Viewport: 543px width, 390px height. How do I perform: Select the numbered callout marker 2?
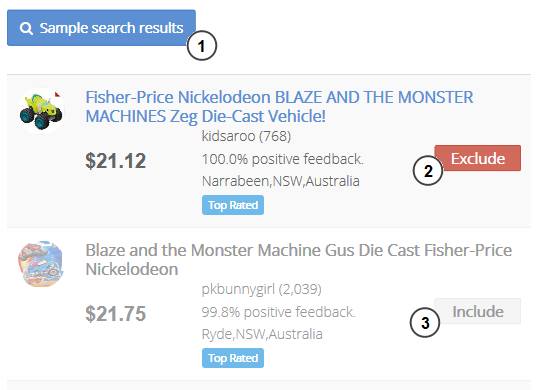[x=428, y=170]
